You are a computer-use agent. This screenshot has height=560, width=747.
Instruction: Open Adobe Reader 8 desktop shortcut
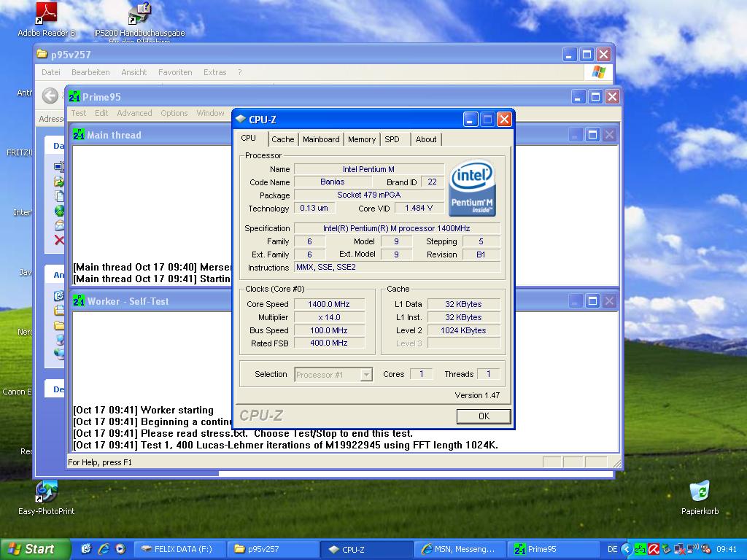coord(46,19)
